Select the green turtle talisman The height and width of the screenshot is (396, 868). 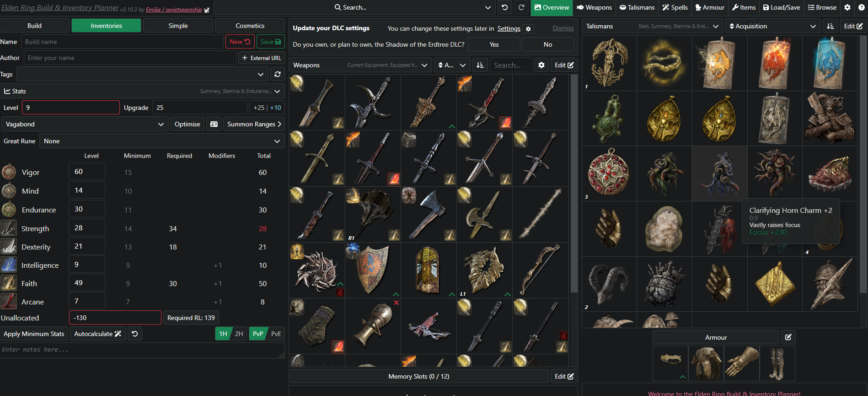(609, 119)
